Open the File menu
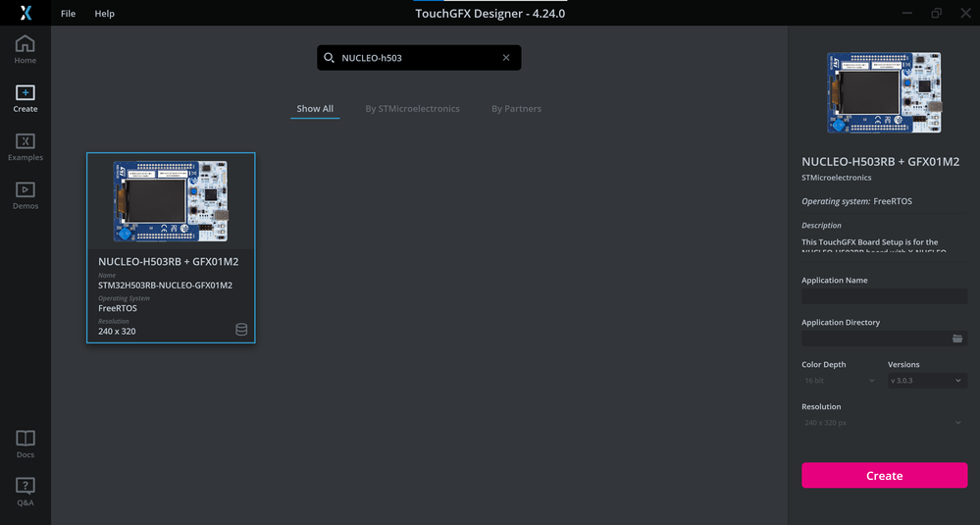The height and width of the screenshot is (525, 980). [68, 13]
